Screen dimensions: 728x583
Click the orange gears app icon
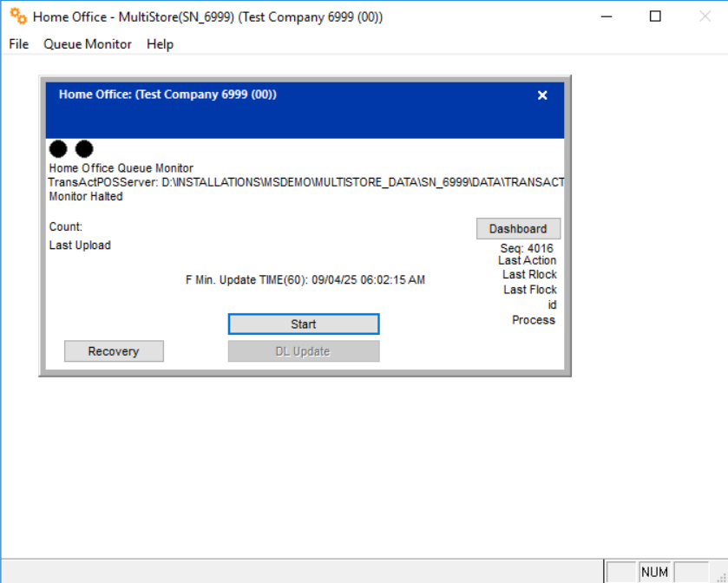[x=18, y=16]
